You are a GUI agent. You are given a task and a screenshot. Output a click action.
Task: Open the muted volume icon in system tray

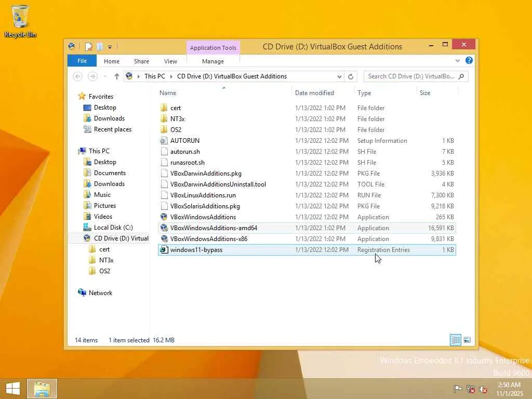[x=483, y=389]
